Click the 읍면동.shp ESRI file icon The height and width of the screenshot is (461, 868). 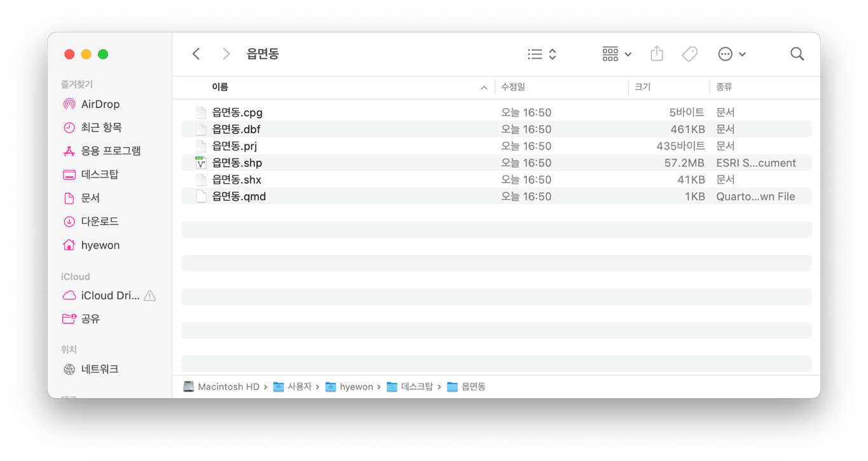click(x=201, y=163)
